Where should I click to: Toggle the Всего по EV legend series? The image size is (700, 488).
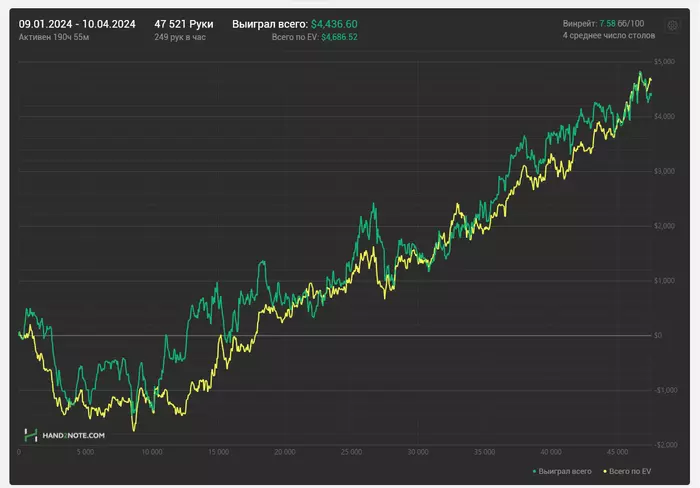tap(630, 469)
